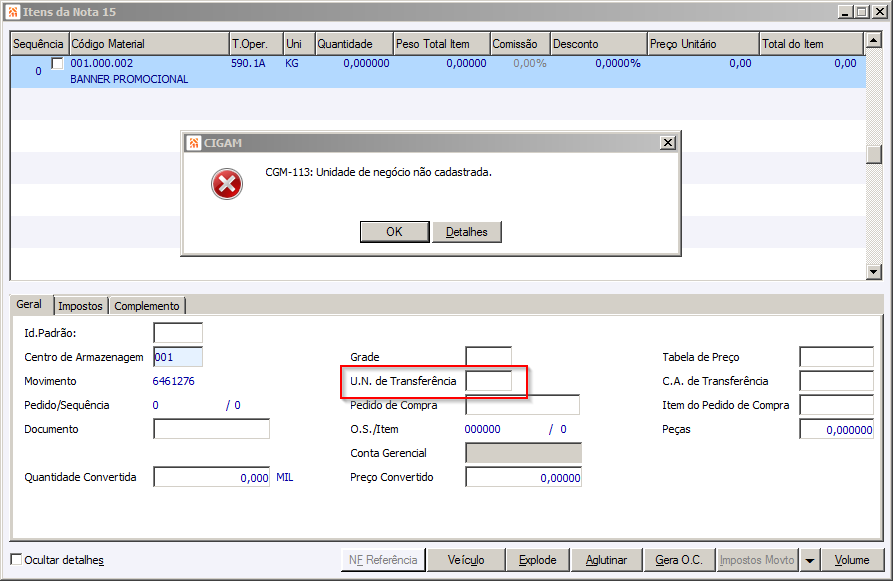The image size is (893, 581).
Task: Toggle the Ocultar detalhes checkbox
Action: pos(17,559)
